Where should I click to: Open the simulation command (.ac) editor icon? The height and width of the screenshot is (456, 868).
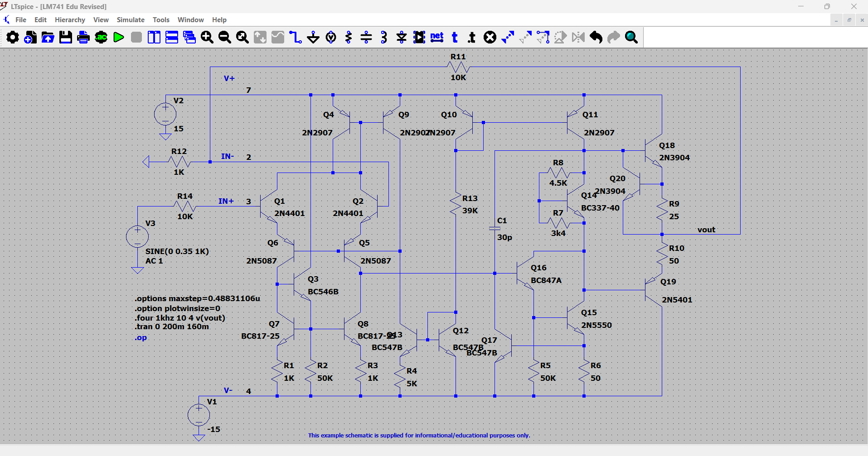point(101,37)
